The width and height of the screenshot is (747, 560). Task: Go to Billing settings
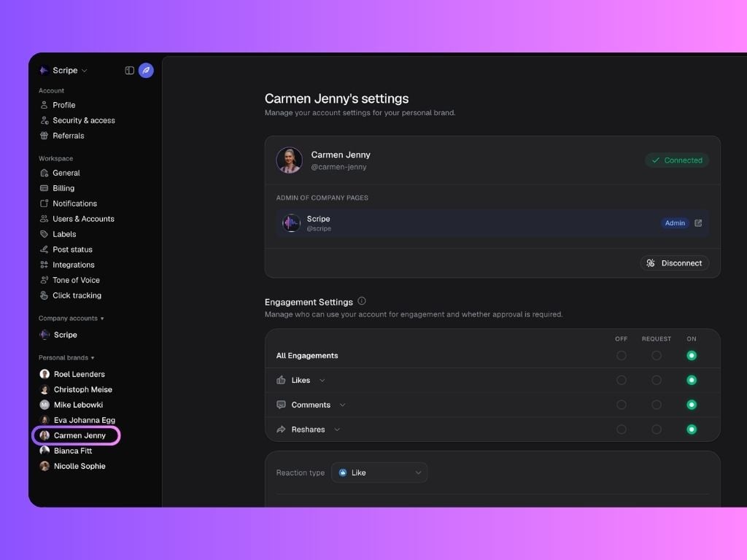tap(63, 188)
